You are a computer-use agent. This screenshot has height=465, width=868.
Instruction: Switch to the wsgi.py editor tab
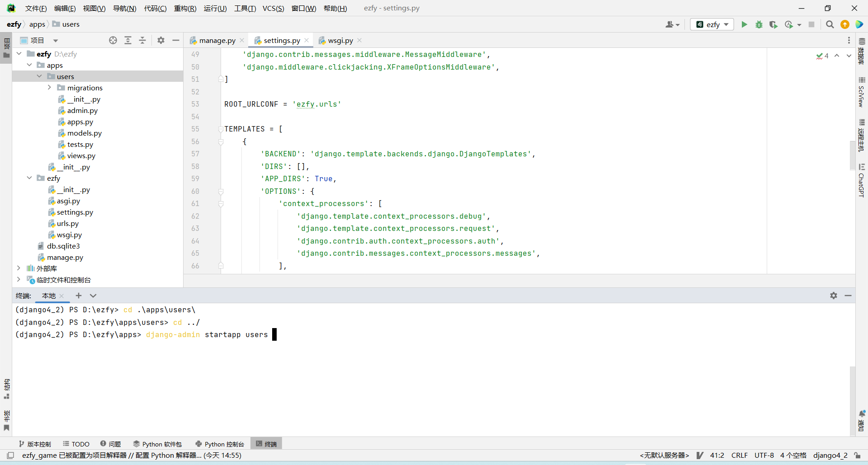click(340, 40)
